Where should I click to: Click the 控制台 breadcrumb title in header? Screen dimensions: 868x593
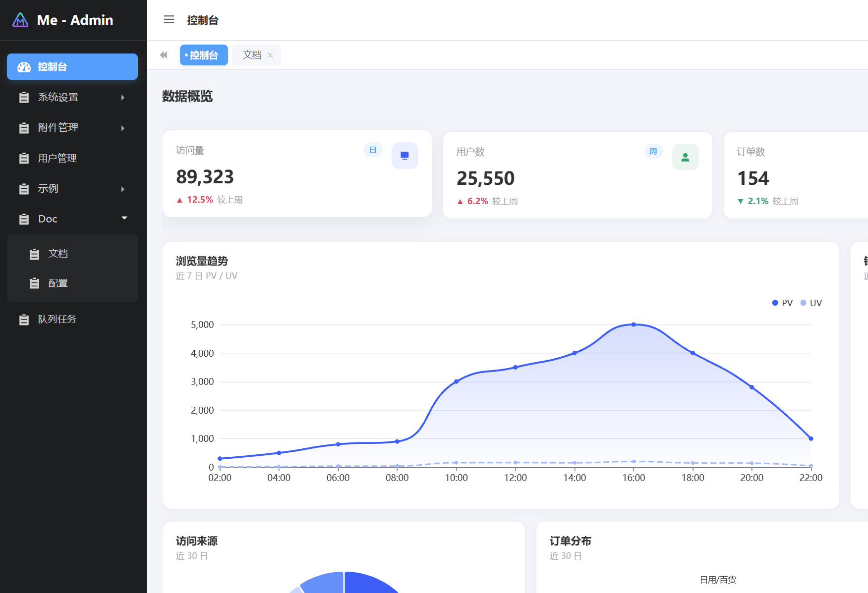(203, 20)
